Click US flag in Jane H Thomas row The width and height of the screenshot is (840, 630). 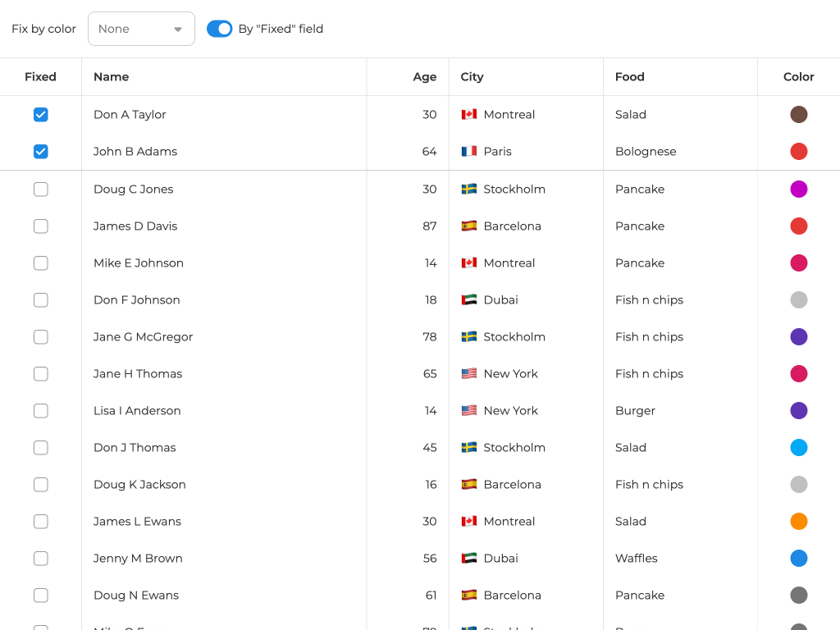tap(469, 374)
